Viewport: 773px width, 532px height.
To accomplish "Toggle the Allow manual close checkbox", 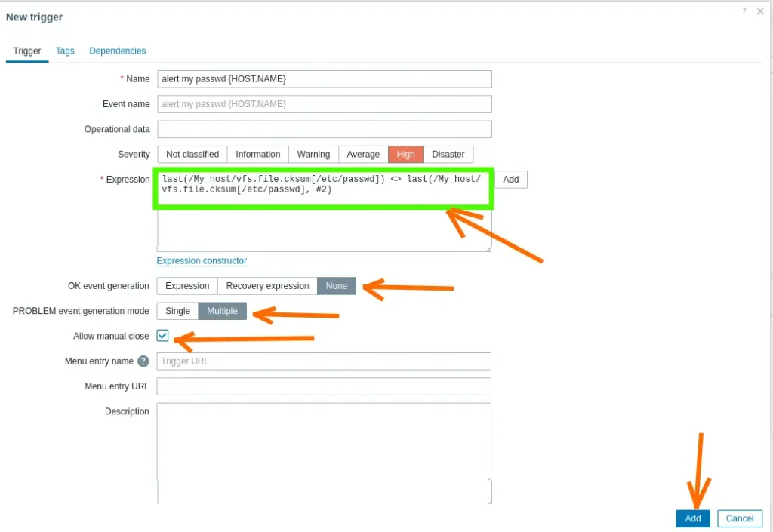I will [163, 336].
